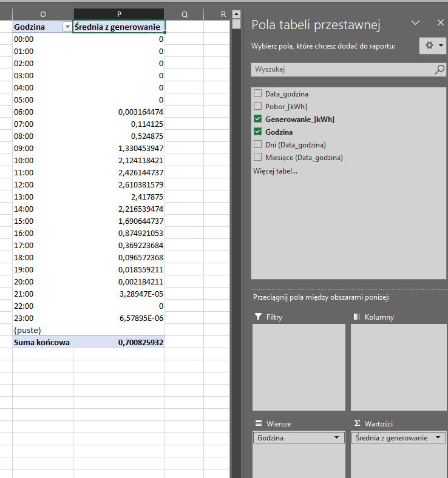This screenshot has height=478, width=448.
Task: Uncheck the Generowanie_[kWh] field checkbox
Action: point(258,119)
